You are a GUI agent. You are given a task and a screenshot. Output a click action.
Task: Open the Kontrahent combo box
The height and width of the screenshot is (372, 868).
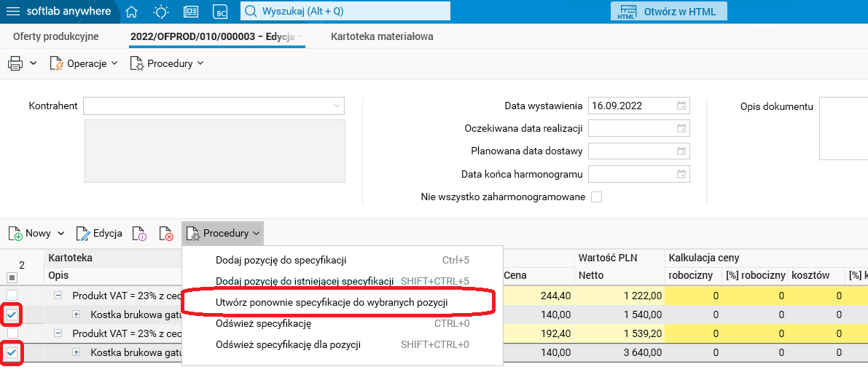pyautogui.click(x=214, y=106)
